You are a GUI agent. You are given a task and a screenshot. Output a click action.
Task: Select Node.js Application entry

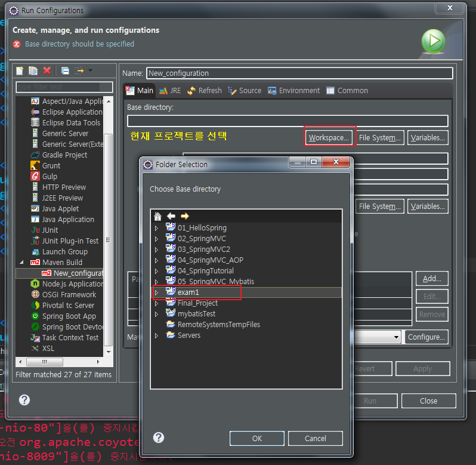(67, 284)
